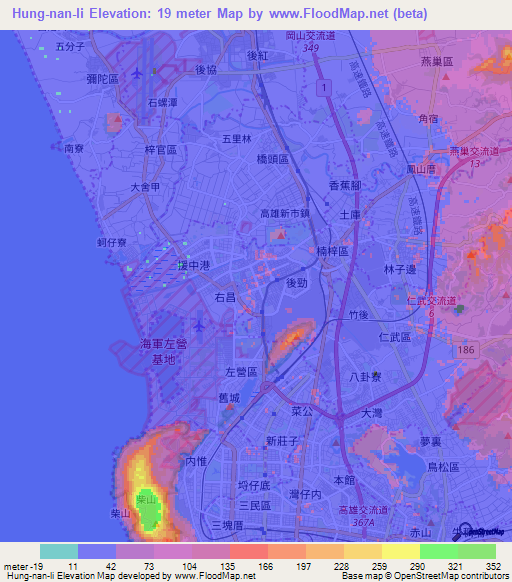Click the peak triangle below 燕巢區
The height and width of the screenshot is (582, 512).
(x=446, y=77)
